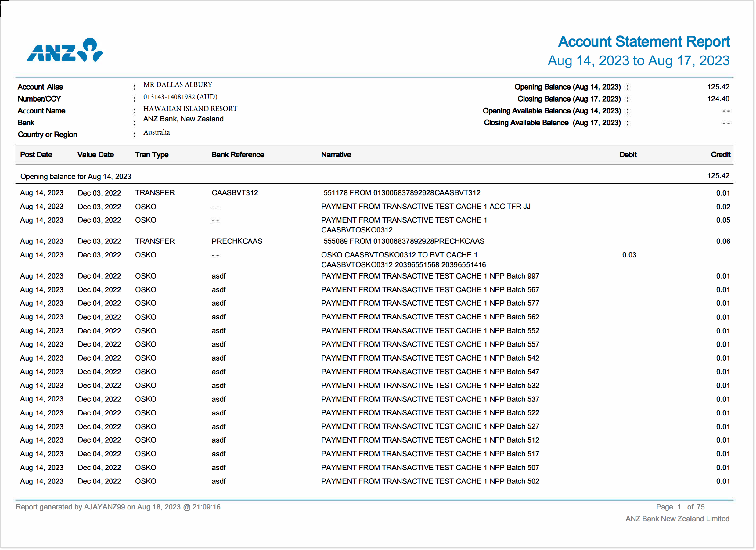Screen dimensions: 756x550
Task: Click the Credit column header
Action: pyautogui.click(x=720, y=155)
